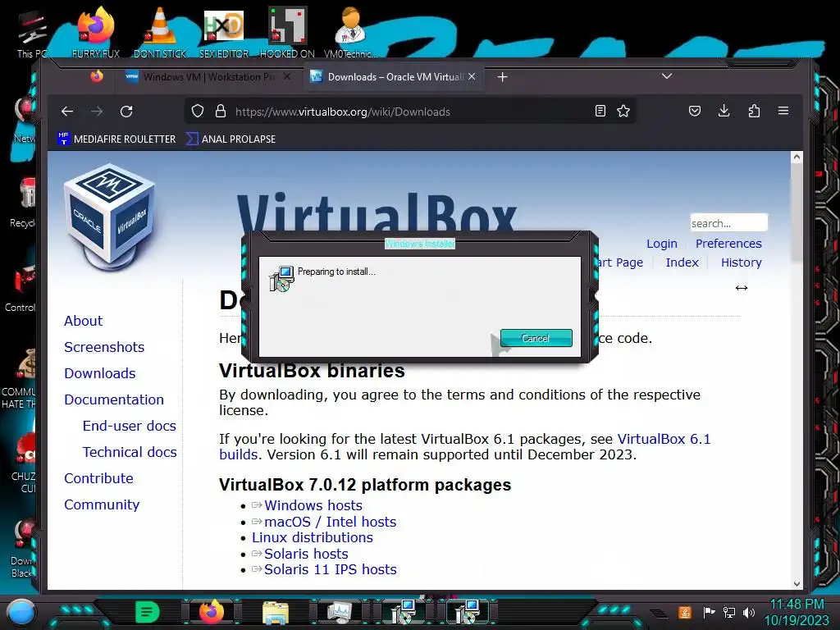Open the About sidebar link
Screen dimensions: 840x630
83,321
